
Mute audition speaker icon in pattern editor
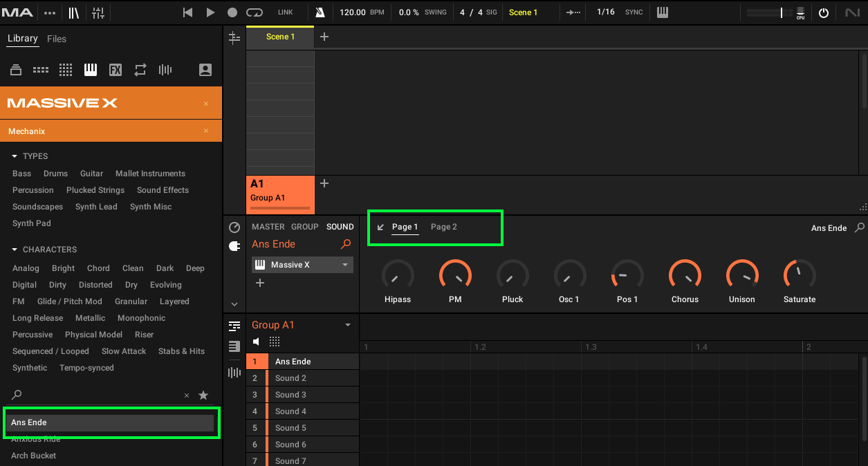click(x=256, y=342)
